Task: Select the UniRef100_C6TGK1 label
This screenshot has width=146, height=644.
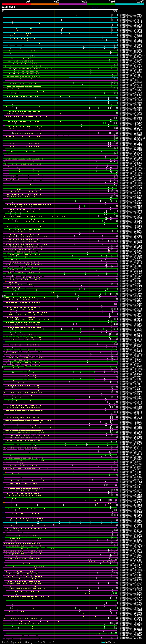Action: coord(131,40)
